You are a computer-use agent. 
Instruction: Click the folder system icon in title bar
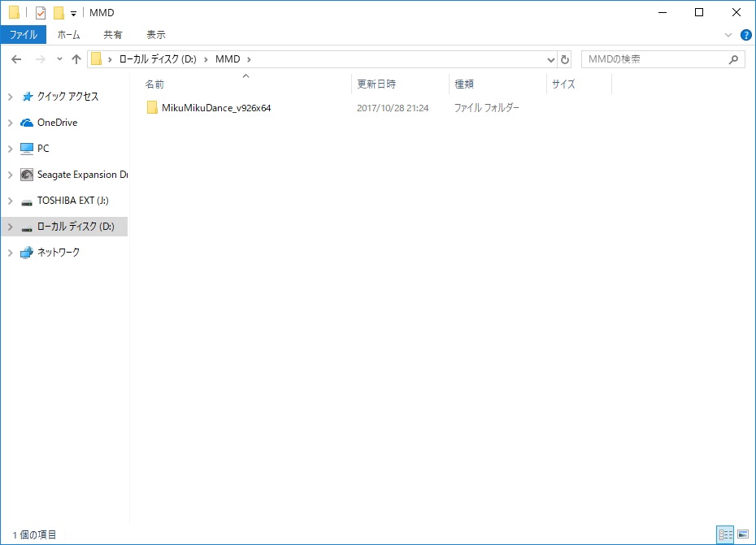click(x=14, y=12)
